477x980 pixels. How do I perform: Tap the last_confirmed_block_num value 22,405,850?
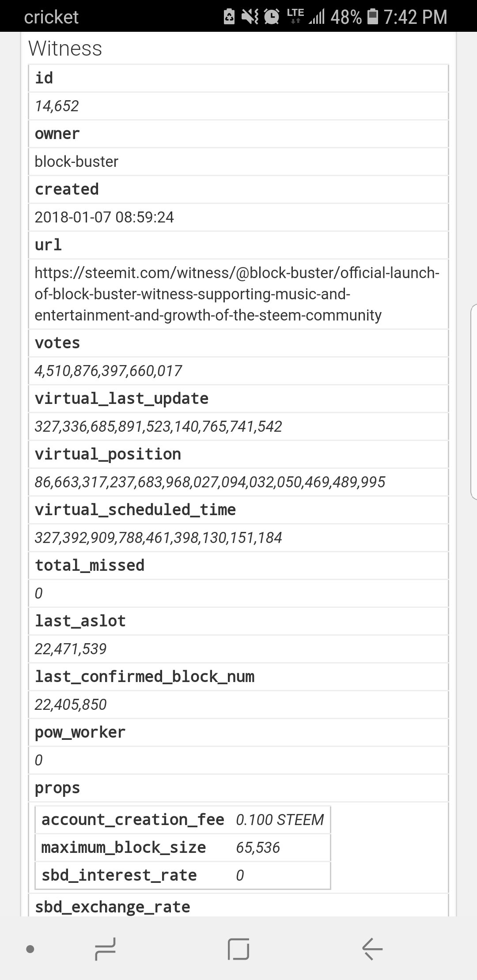click(71, 705)
